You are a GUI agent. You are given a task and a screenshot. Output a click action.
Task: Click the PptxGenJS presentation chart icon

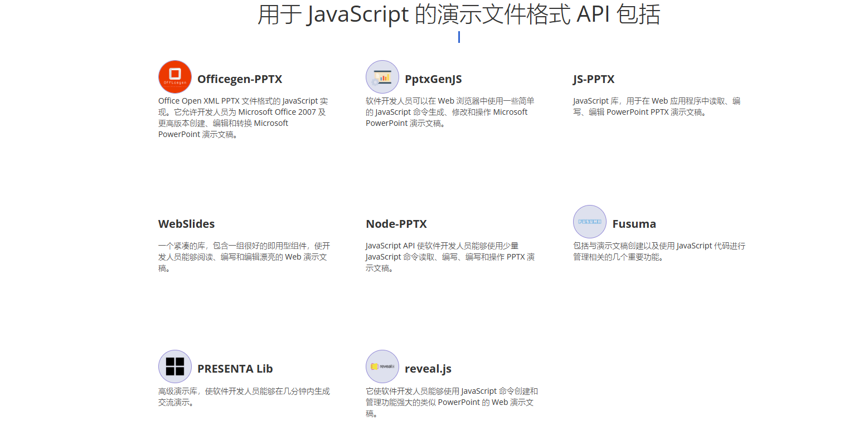click(x=382, y=77)
